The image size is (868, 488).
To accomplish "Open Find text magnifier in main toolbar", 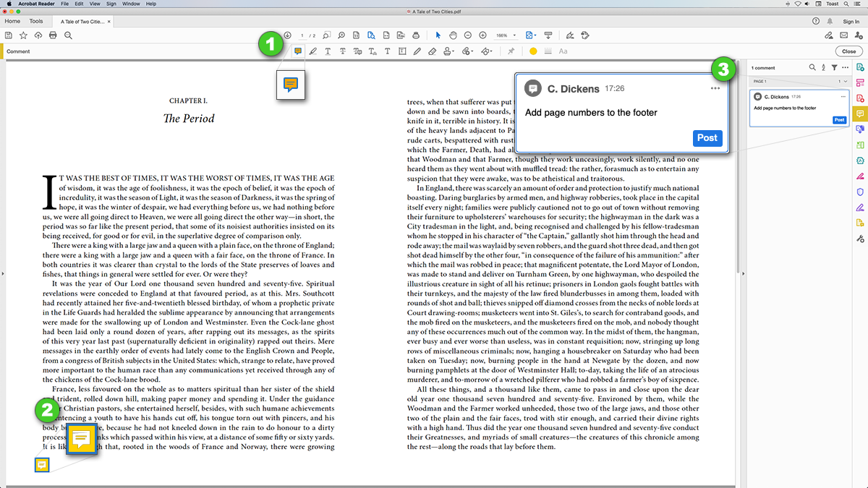I will tap(68, 35).
